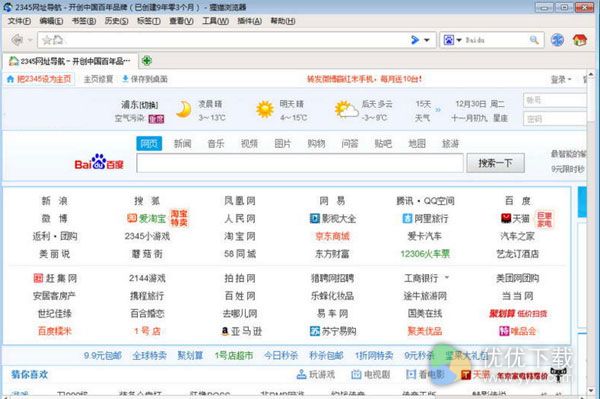This screenshot has height=399, width=600.
Task: Open the 编辑(E) menu
Action: [51, 21]
